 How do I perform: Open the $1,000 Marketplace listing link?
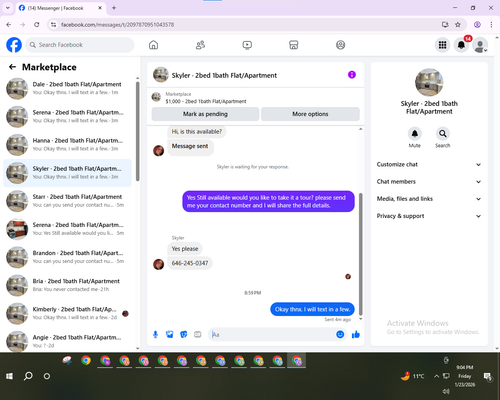tap(206, 101)
